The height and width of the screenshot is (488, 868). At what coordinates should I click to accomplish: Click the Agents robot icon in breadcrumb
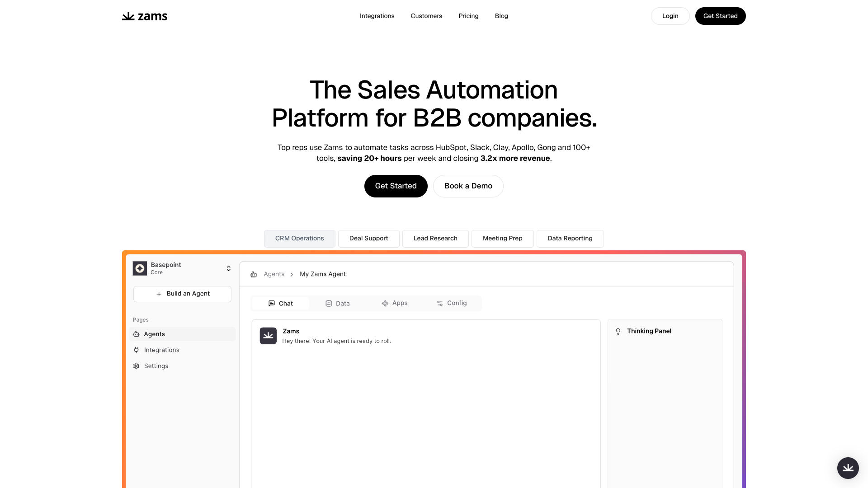[x=254, y=274]
